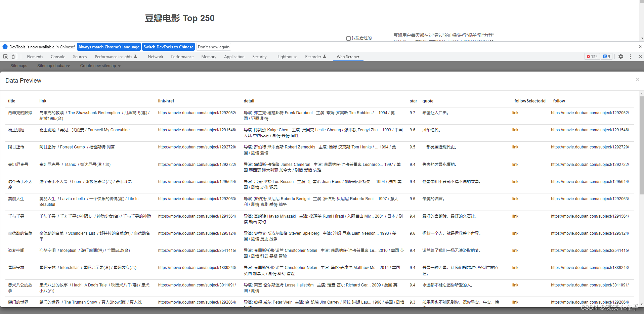The width and height of the screenshot is (644, 314).
Task: Click the Interstellar link cell
Action: click(x=88, y=268)
